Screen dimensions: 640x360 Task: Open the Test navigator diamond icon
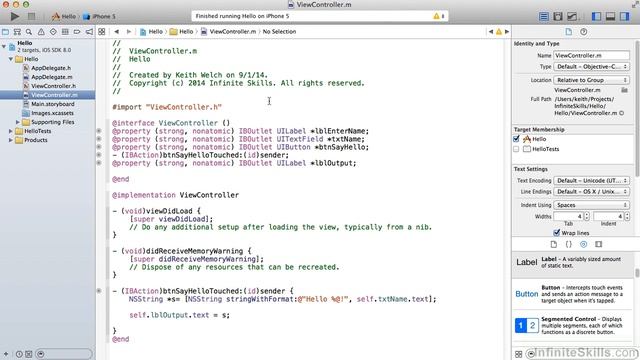click(53, 31)
